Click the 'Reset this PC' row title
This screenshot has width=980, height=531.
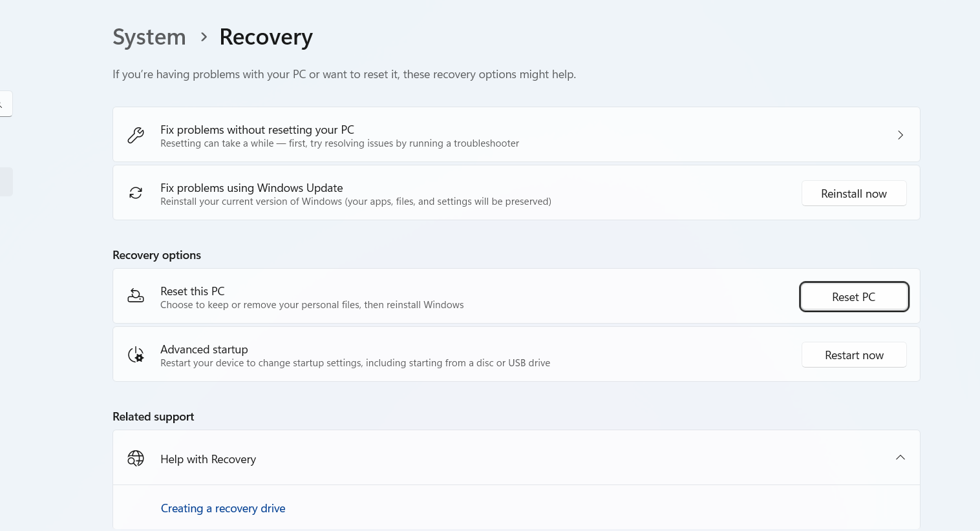click(x=193, y=291)
